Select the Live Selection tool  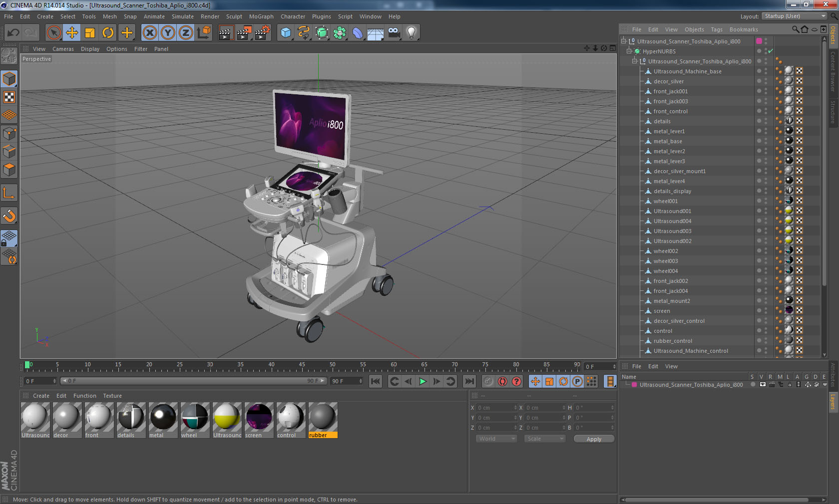point(53,33)
